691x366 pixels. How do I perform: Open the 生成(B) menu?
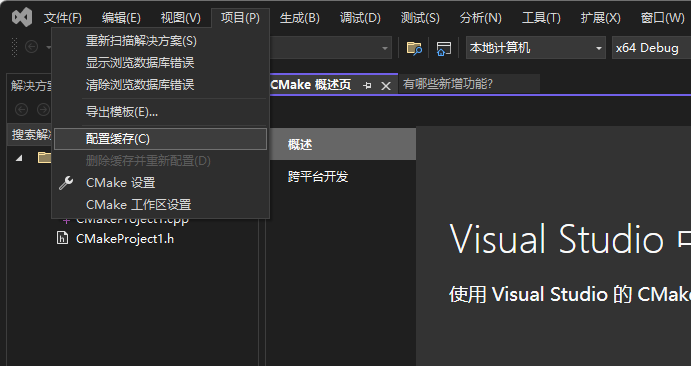tap(300, 18)
